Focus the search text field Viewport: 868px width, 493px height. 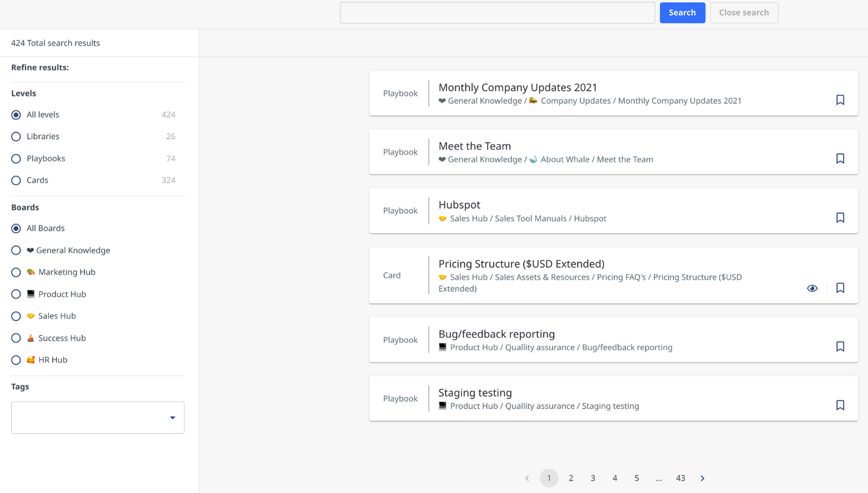(497, 13)
